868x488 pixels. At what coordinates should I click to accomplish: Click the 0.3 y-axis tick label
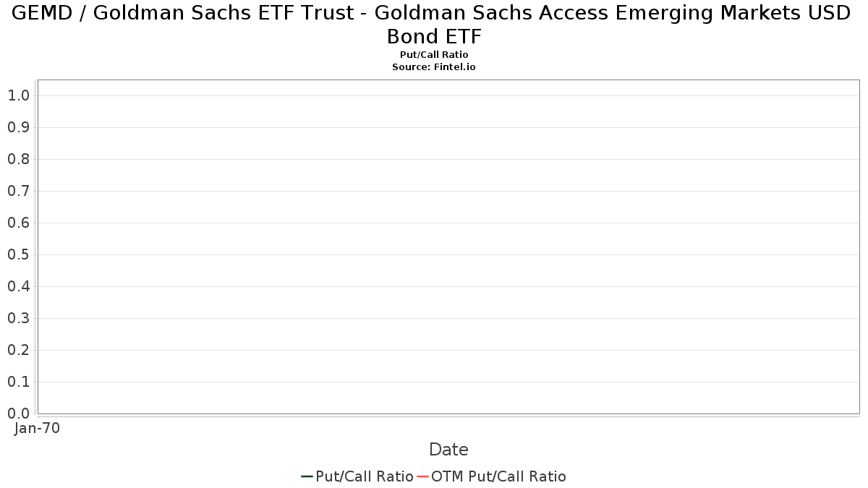(18, 318)
